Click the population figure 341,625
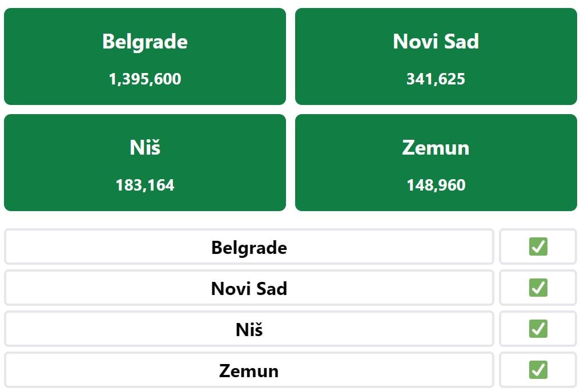 [x=436, y=79]
